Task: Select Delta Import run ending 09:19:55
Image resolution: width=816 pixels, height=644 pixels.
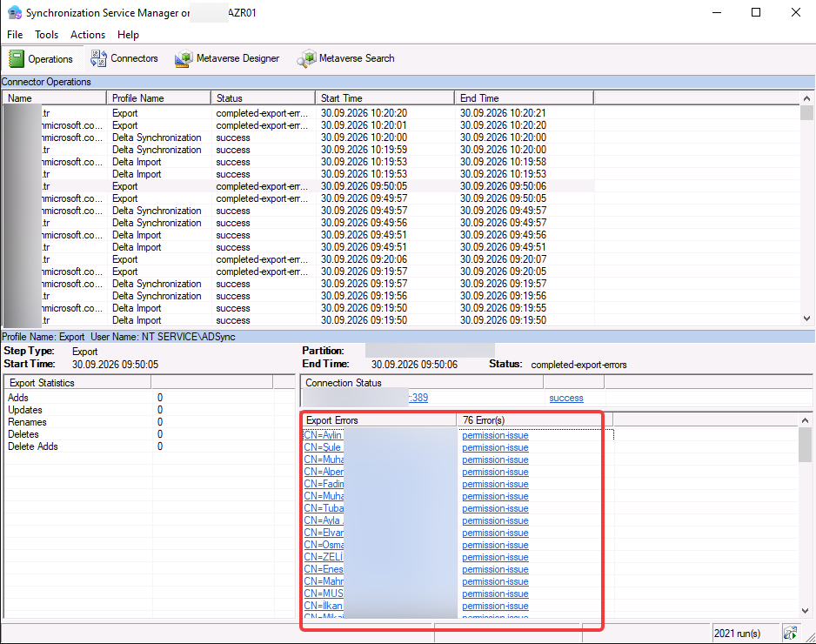Action: point(298,308)
